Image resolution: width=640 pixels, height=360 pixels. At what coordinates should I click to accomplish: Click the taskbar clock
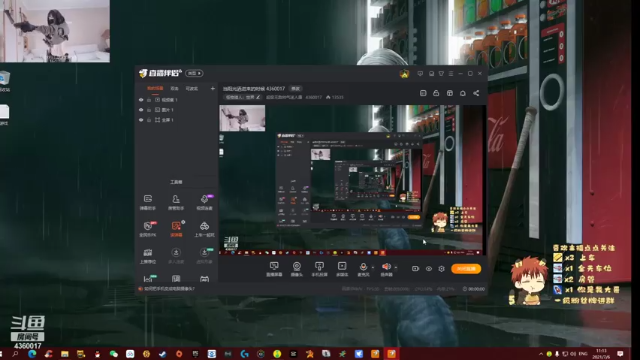click(602, 354)
